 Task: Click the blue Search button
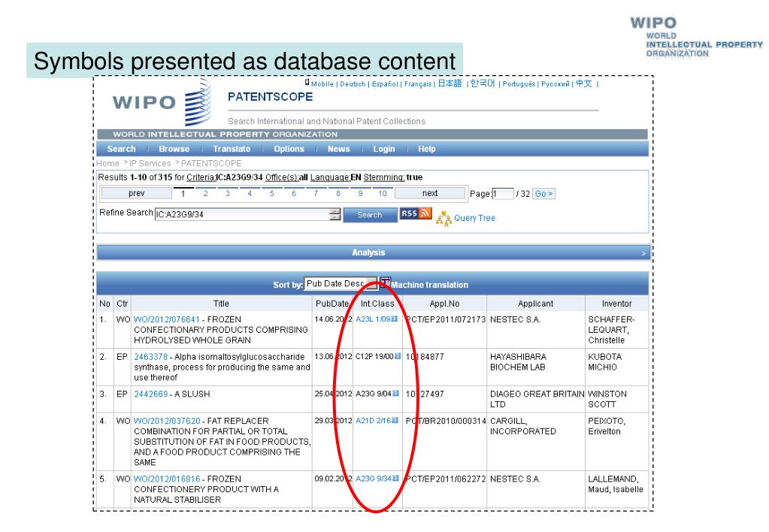click(x=370, y=215)
